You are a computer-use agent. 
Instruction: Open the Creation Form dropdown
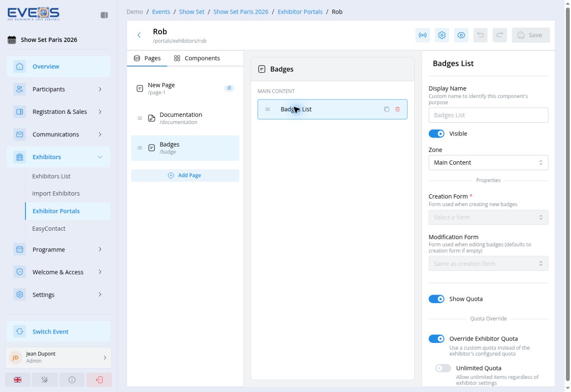coord(488,217)
